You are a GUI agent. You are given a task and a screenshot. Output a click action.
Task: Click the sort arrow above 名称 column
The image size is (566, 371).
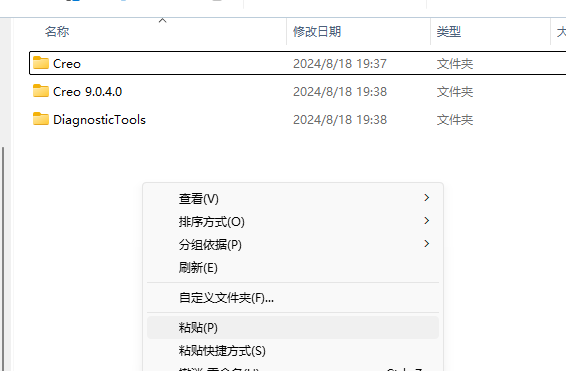click(x=162, y=21)
